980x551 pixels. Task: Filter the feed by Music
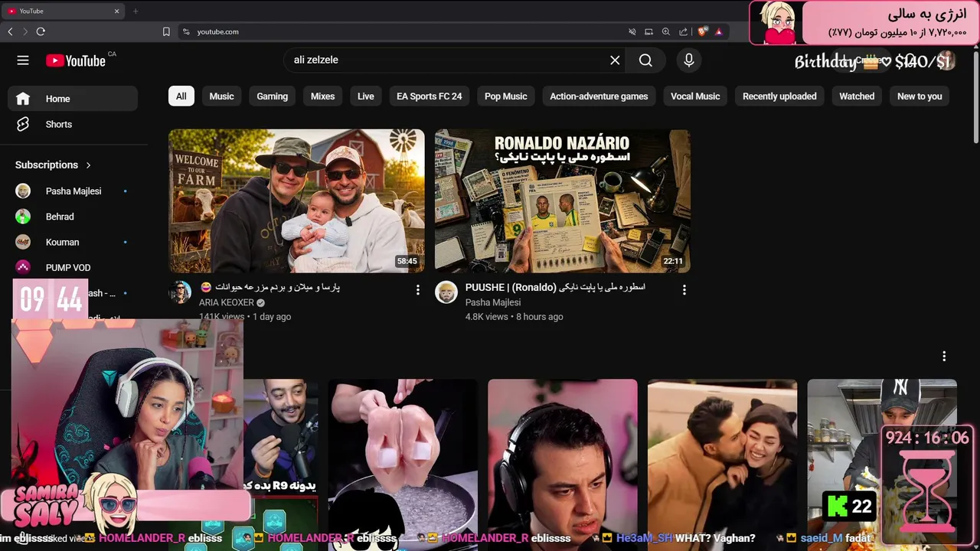pyautogui.click(x=222, y=96)
